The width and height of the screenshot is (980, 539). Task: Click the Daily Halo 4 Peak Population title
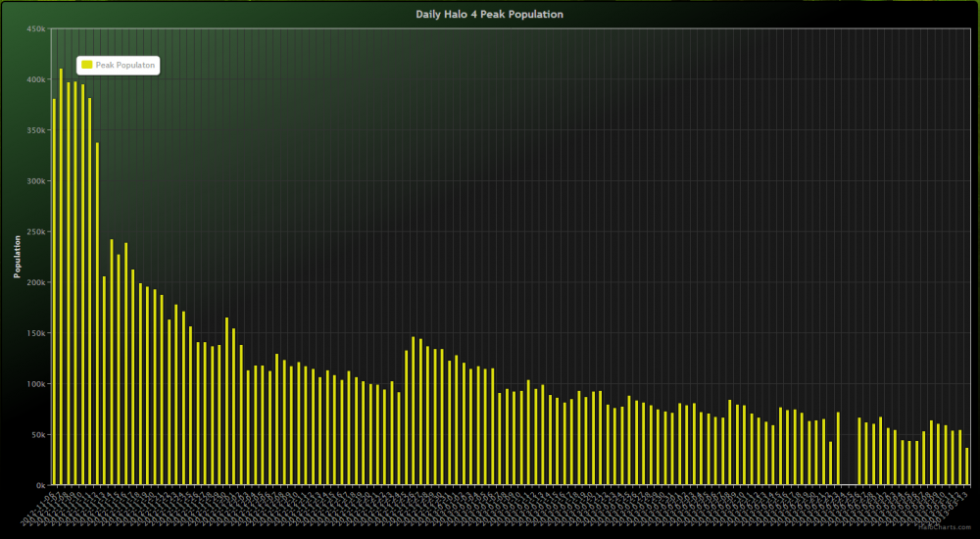tap(489, 15)
